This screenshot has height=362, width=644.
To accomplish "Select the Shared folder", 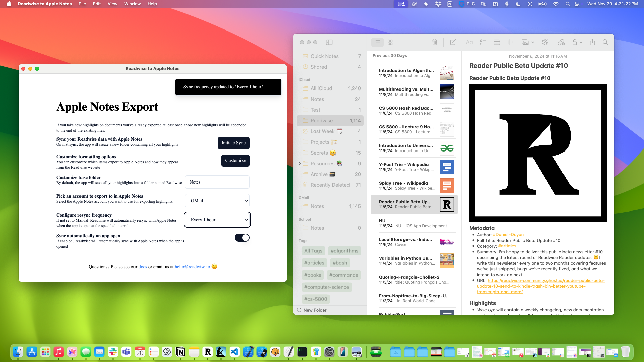I will point(330,67).
